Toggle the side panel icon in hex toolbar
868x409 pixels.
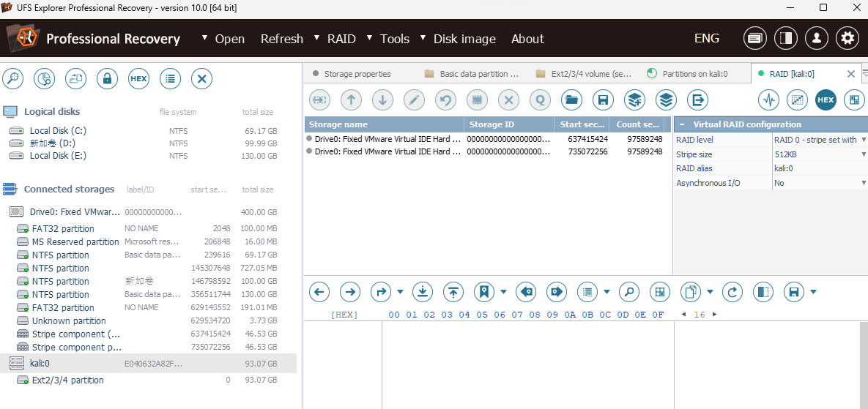764,292
